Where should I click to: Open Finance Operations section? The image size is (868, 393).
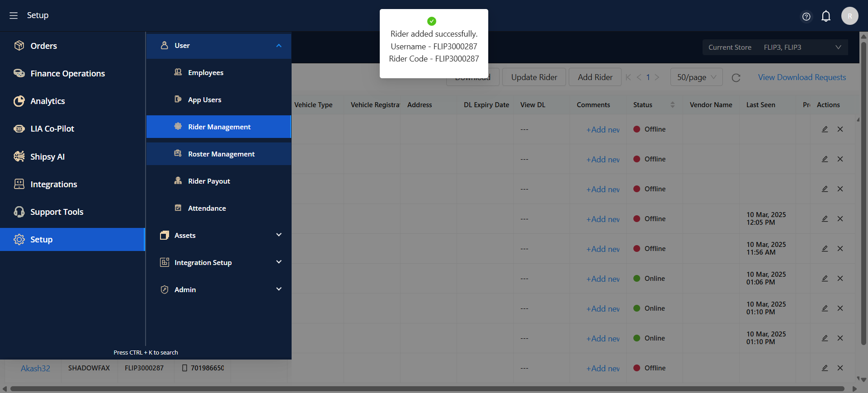coord(72,73)
